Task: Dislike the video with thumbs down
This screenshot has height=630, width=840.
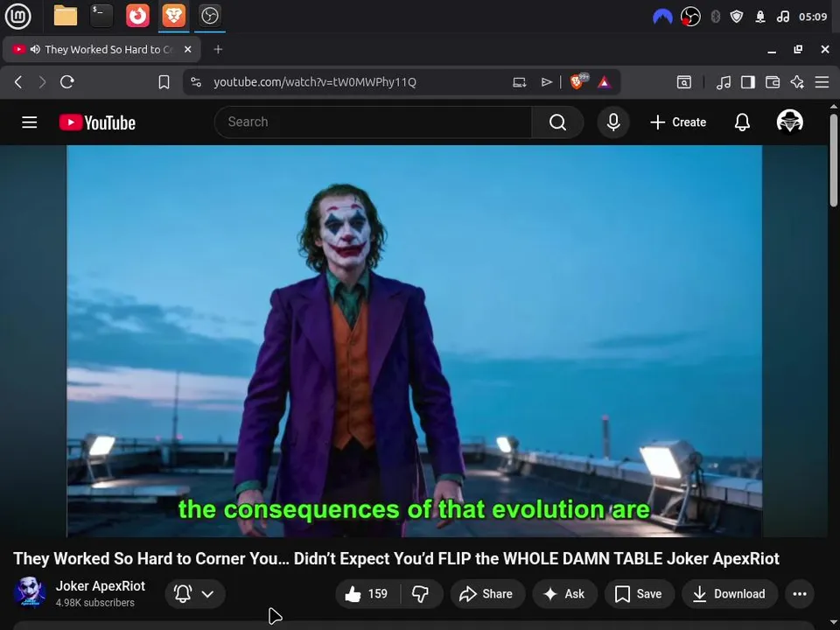Action: [421, 593]
